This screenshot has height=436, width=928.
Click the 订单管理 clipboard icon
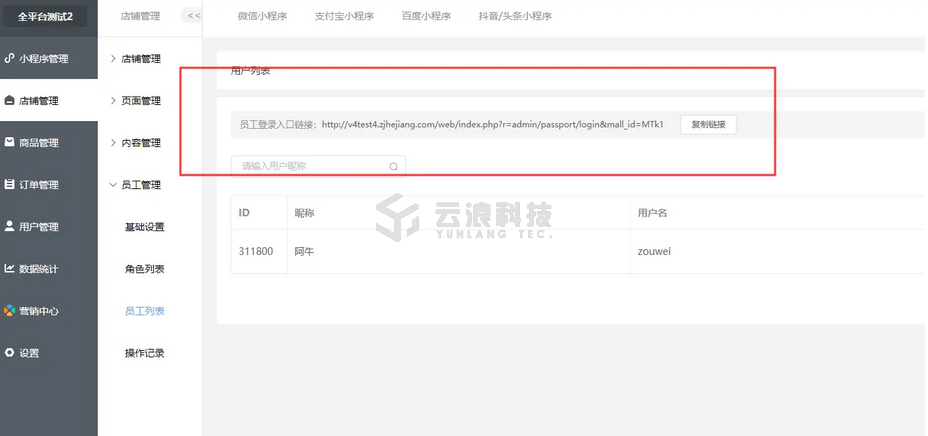pyautogui.click(x=10, y=185)
